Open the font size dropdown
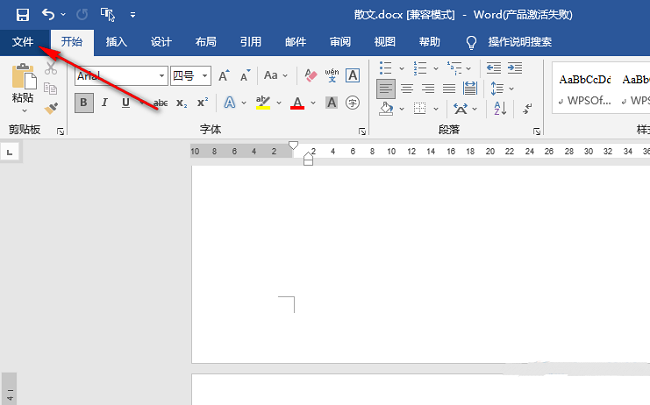 pos(205,76)
